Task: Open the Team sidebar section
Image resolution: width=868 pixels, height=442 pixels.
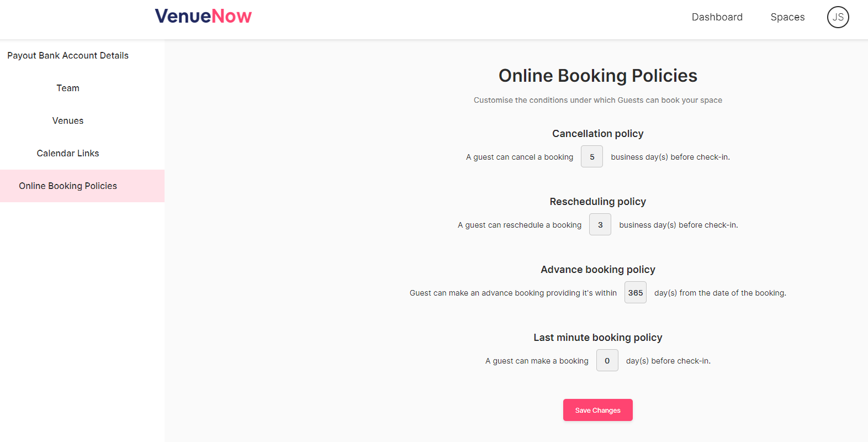Action: [x=68, y=88]
